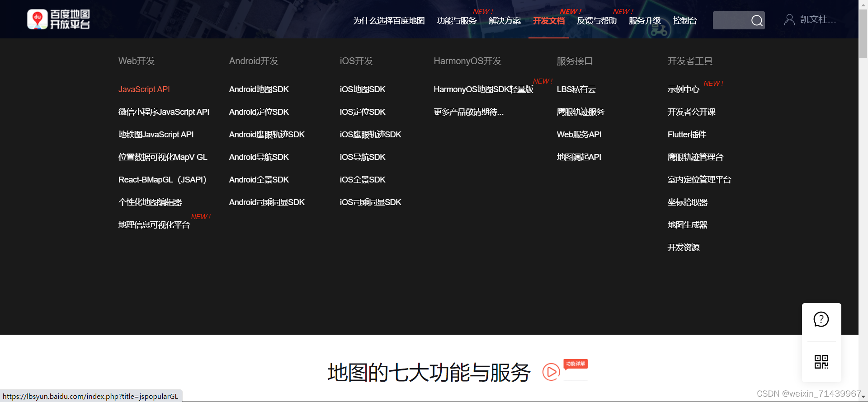This screenshot has width=868, height=402.
Task: Open 室内定位管理平台 link
Action: (x=699, y=180)
